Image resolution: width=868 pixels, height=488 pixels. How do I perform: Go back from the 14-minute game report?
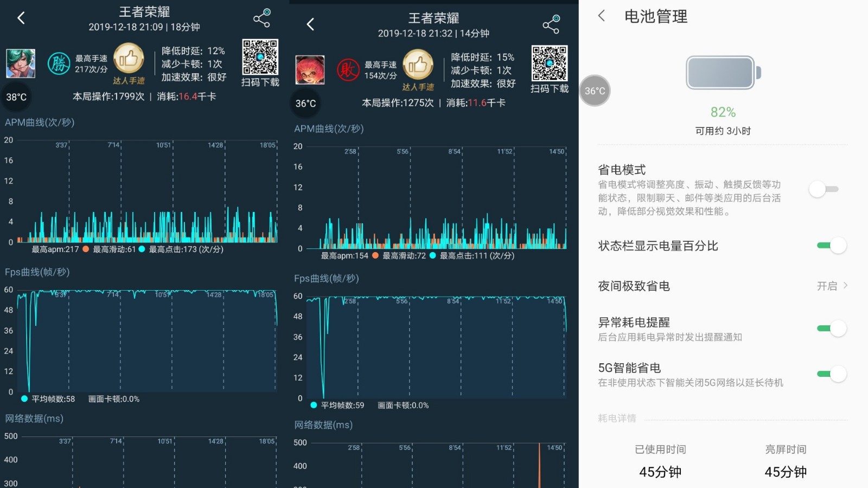310,24
